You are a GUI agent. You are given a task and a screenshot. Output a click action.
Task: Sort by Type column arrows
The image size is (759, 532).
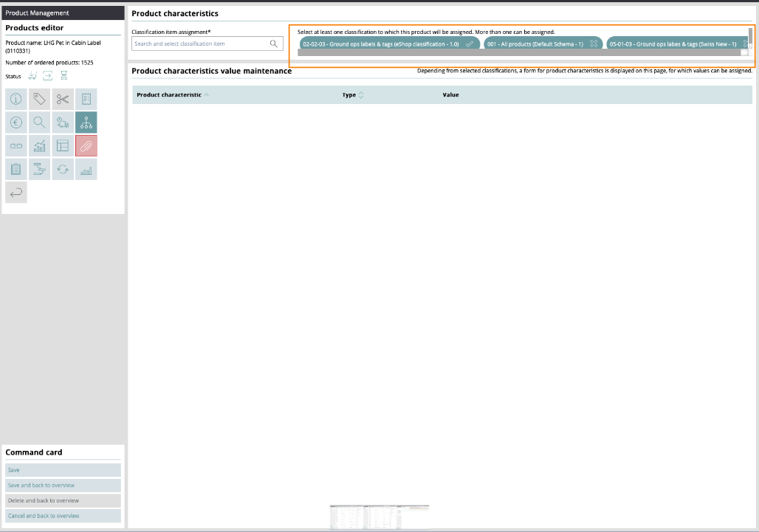[x=361, y=95]
